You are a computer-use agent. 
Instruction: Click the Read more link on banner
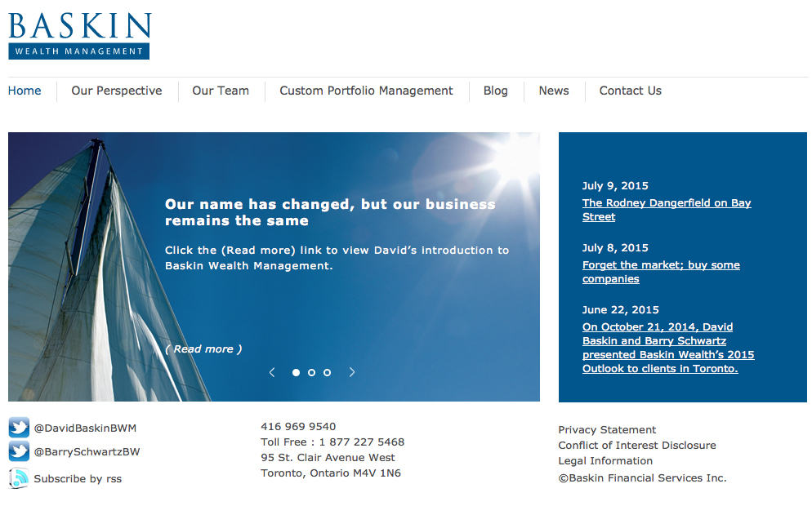203,349
